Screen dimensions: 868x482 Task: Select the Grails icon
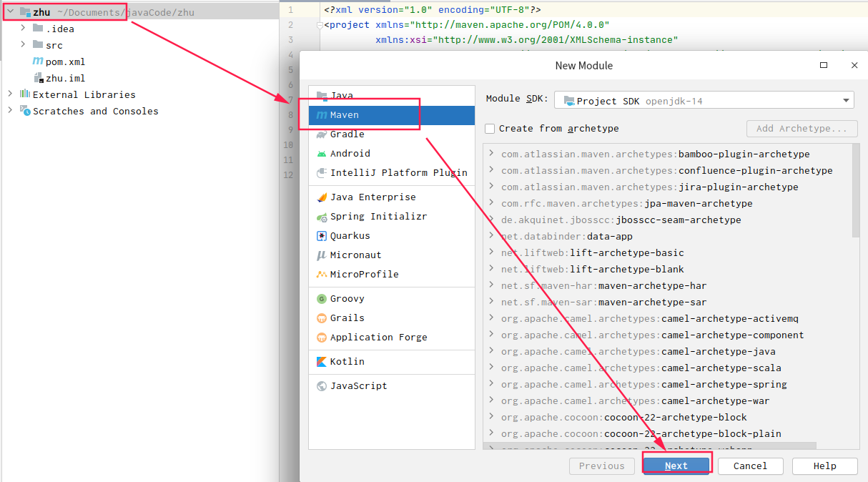[x=322, y=318]
